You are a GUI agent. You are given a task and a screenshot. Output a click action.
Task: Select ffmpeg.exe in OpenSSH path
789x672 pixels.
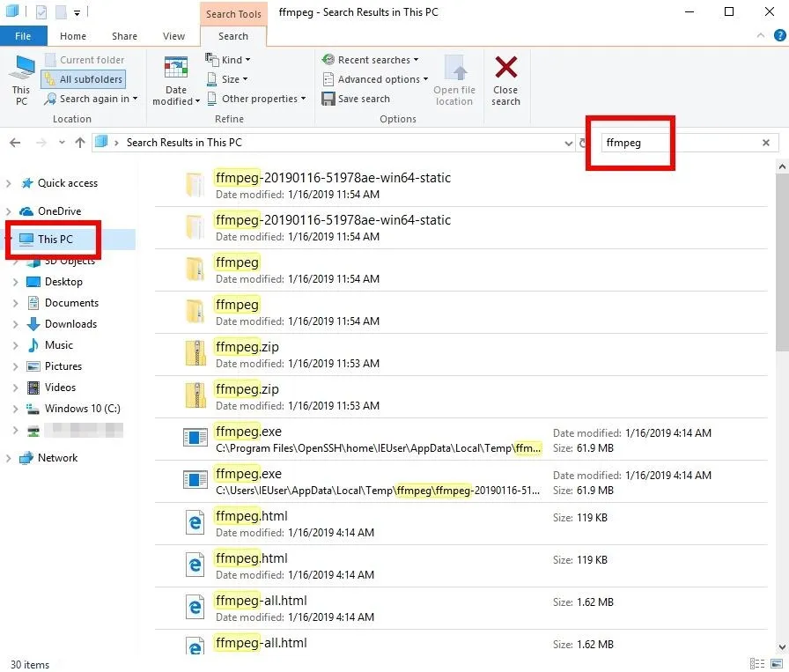[461, 439]
